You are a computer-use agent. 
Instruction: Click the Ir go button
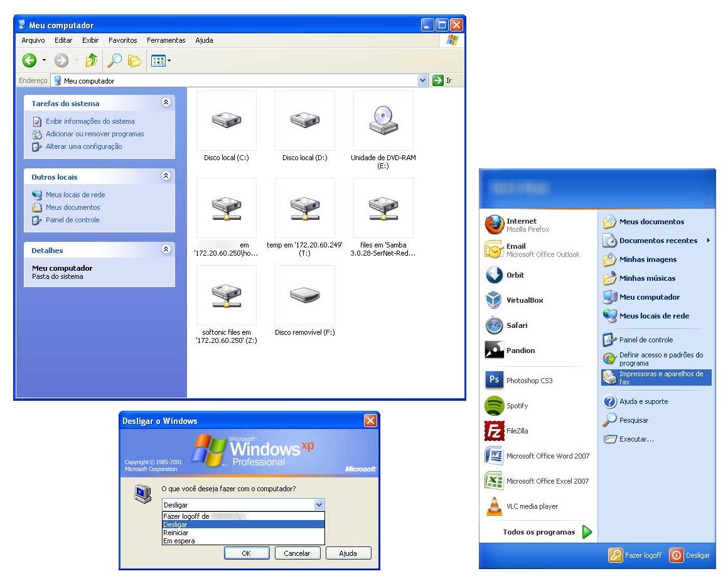442,80
